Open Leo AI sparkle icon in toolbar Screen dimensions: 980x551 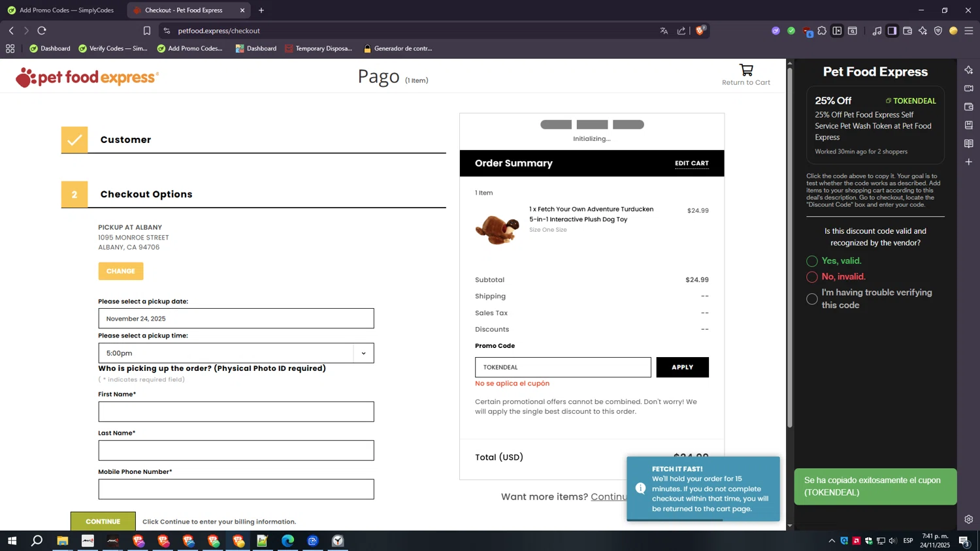[923, 31]
